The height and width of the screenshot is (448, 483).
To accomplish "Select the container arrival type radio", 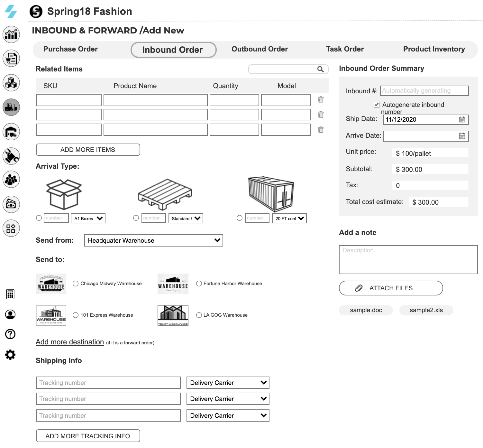I will coord(240,218).
